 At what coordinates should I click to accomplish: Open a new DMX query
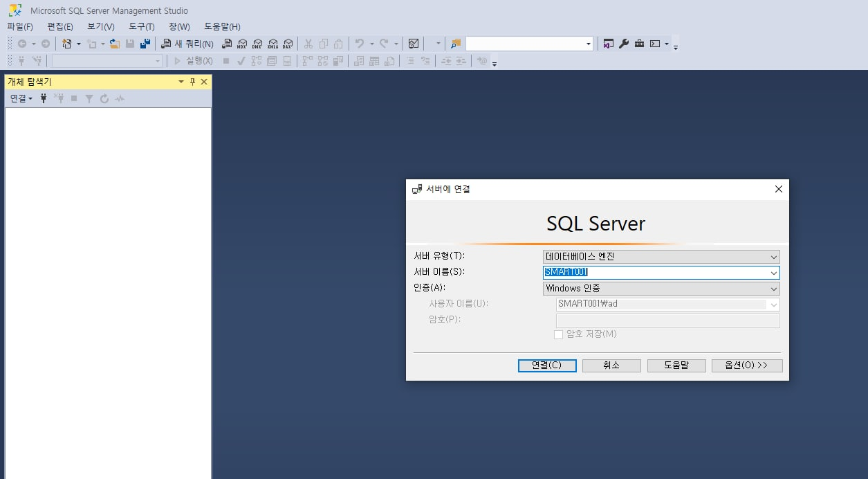click(x=257, y=44)
